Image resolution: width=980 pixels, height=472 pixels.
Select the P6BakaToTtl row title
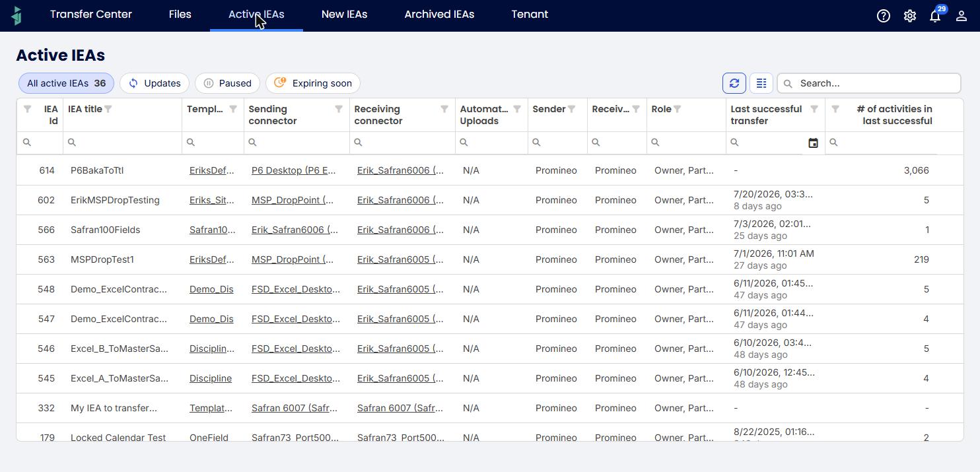click(97, 170)
